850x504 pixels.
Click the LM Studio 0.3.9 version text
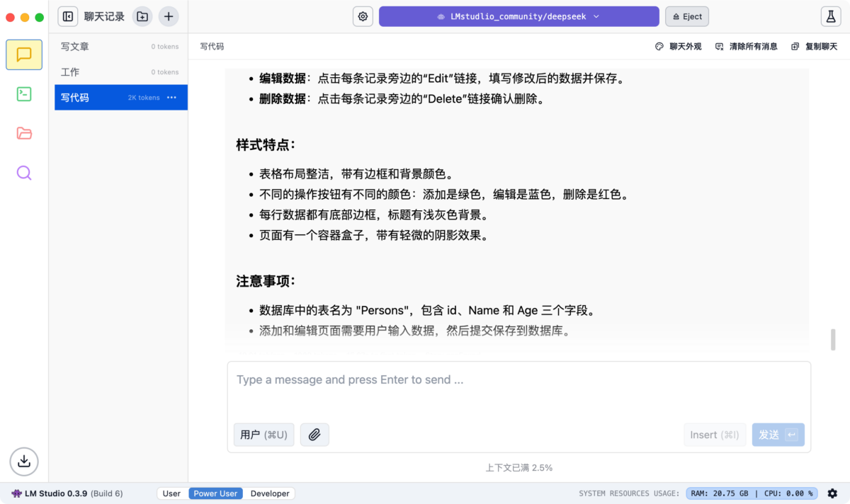pyautogui.click(x=56, y=493)
